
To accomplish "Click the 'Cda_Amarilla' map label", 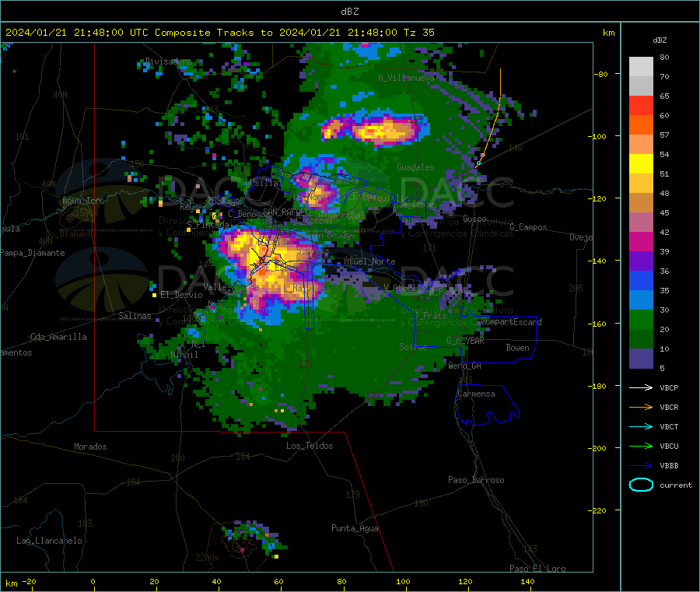I will [58, 337].
